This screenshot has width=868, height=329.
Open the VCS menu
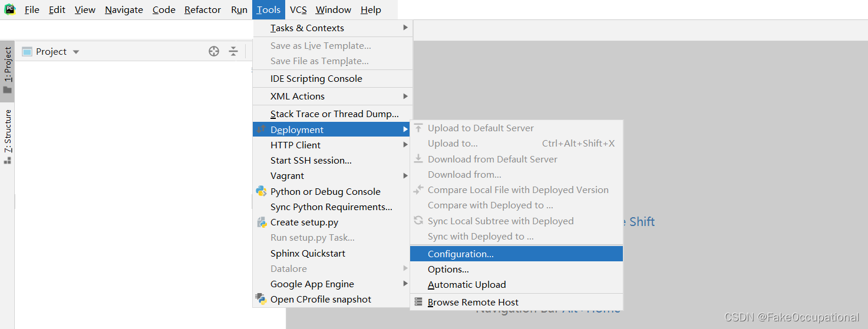pos(298,9)
